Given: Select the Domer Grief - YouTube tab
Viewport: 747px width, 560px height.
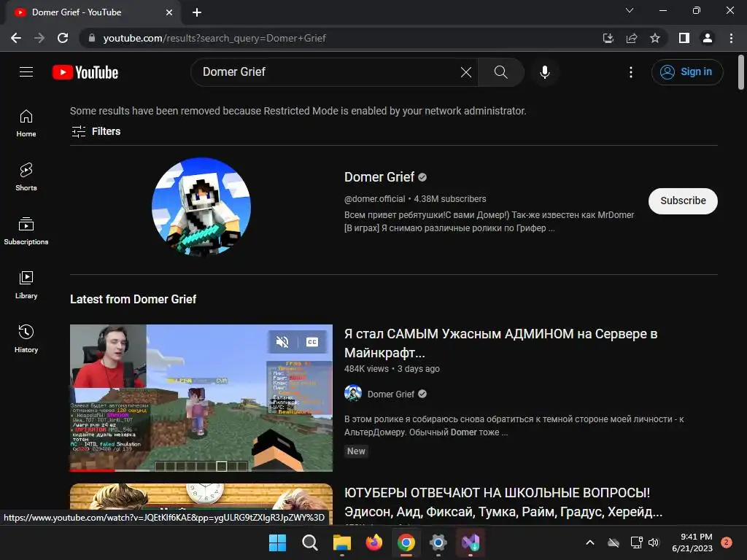Looking at the screenshot, I should click(93, 12).
